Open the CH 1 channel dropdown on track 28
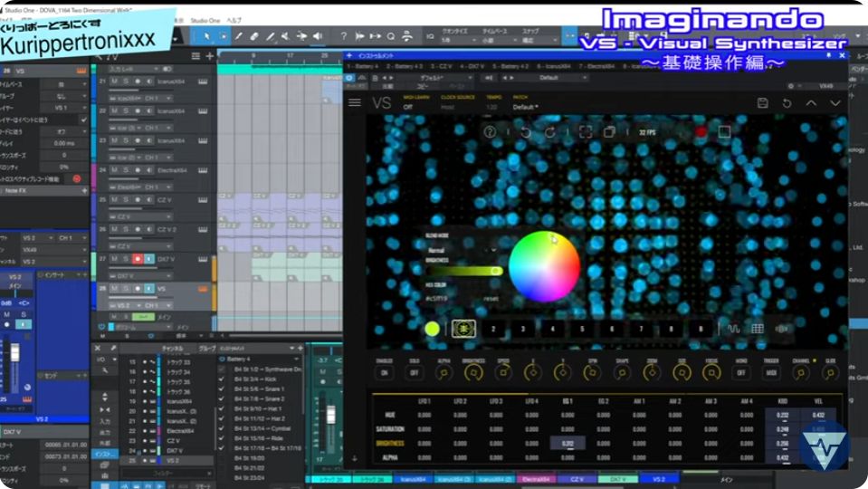 point(157,305)
